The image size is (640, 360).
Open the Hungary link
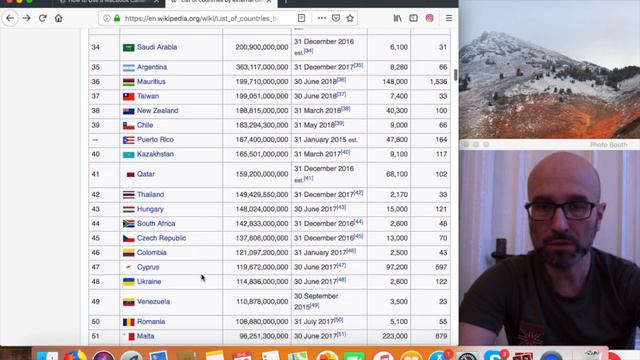point(150,209)
